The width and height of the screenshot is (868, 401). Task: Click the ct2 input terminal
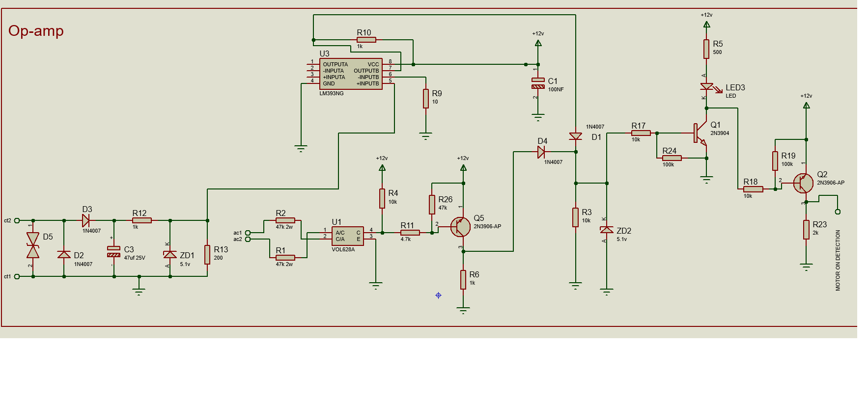[16, 221]
